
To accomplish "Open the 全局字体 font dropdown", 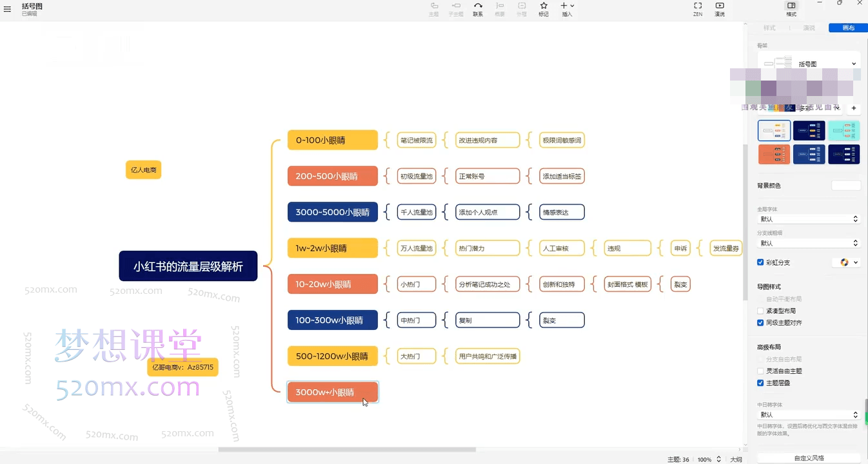I will [x=809, y=219].
